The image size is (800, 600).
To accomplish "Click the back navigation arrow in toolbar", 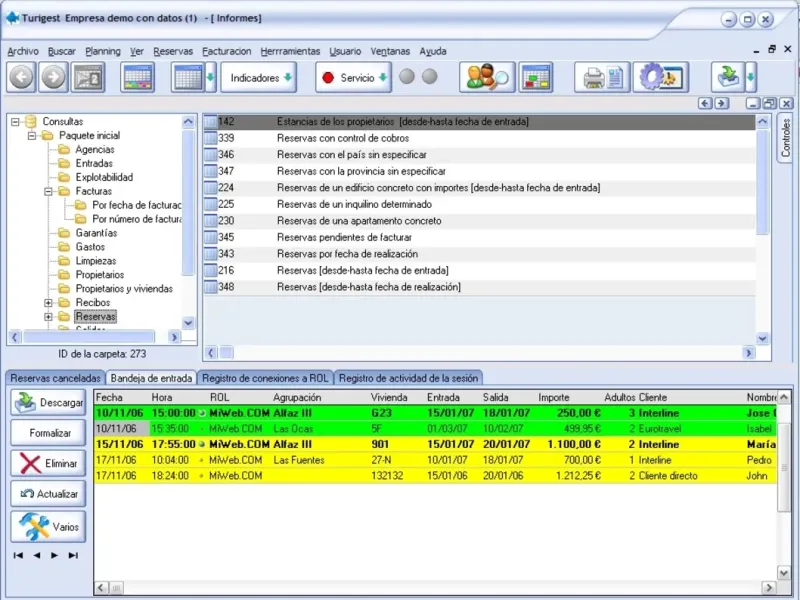I will [22, 77].
